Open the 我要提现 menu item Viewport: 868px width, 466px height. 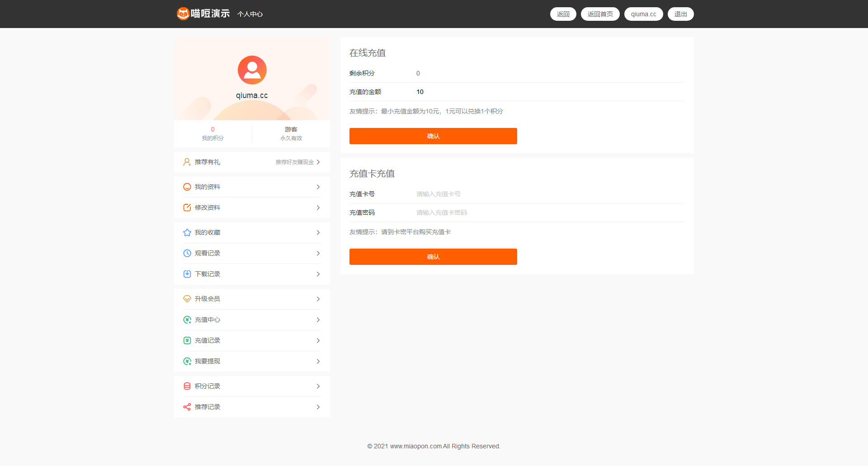(208, 362)
